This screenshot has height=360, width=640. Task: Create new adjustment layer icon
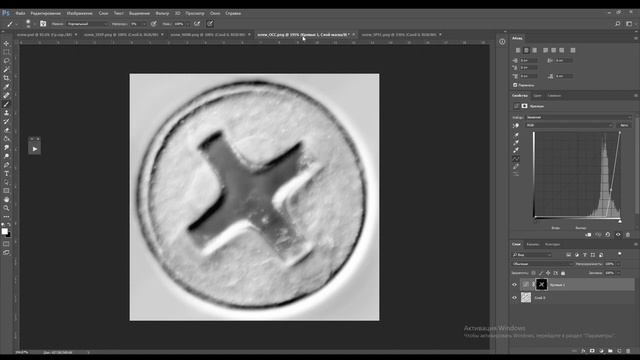[601, 351]
